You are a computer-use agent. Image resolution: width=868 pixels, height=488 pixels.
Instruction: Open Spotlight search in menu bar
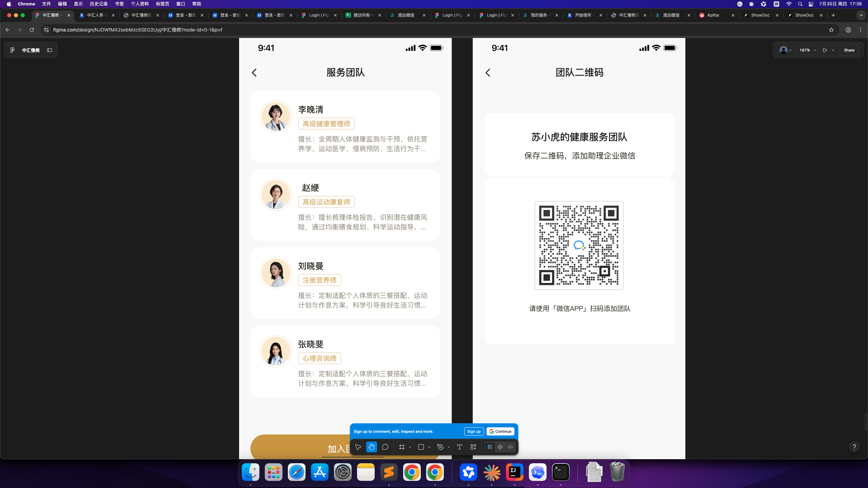(x=800, y=4)
